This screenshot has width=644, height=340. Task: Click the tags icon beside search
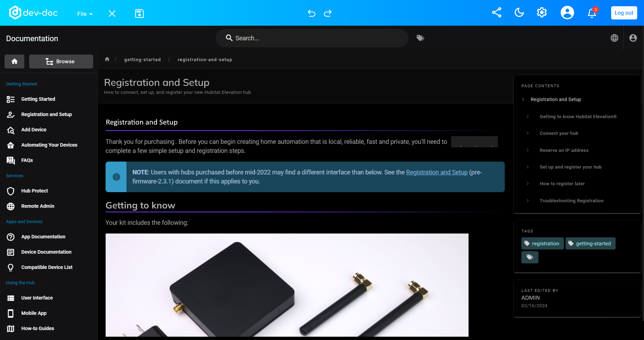(420, 38)
